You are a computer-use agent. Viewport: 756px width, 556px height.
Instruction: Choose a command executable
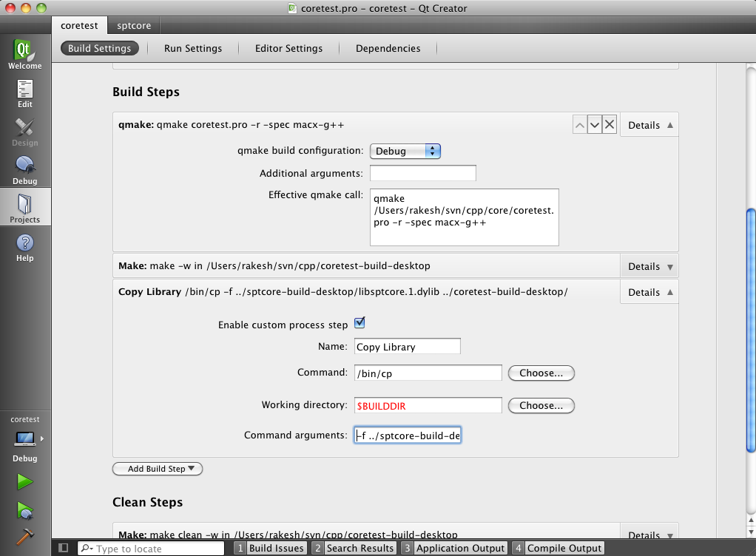click(x=541, y=373)
